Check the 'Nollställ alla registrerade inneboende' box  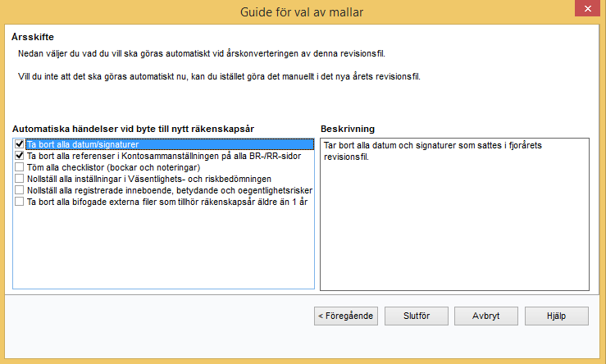20,190
